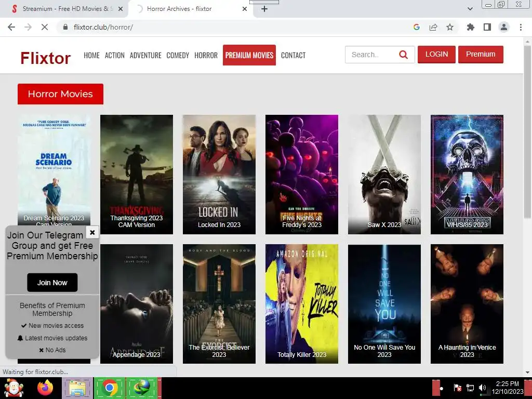Open PREMIUM MOVIES page
This screenshot has width=532, height=399.
pos(249,55)
